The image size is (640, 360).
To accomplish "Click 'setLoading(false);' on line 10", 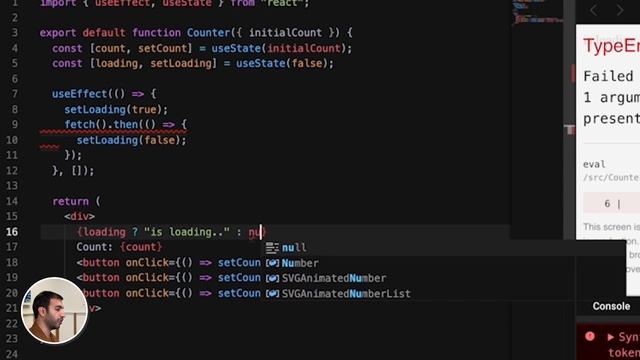I will (x=131, y=140).
